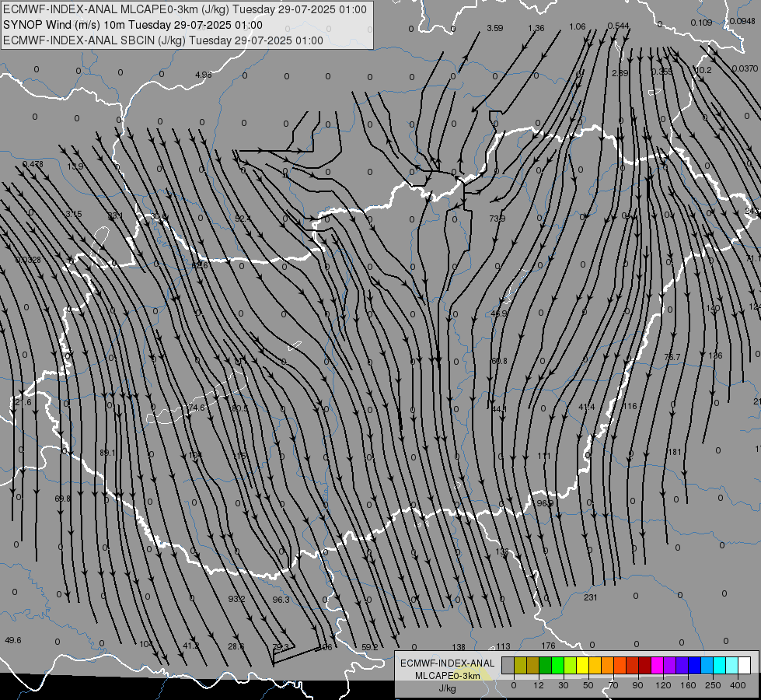Click the map value 1.06
The image size is (761, 700).
click(x=578, y=26)
